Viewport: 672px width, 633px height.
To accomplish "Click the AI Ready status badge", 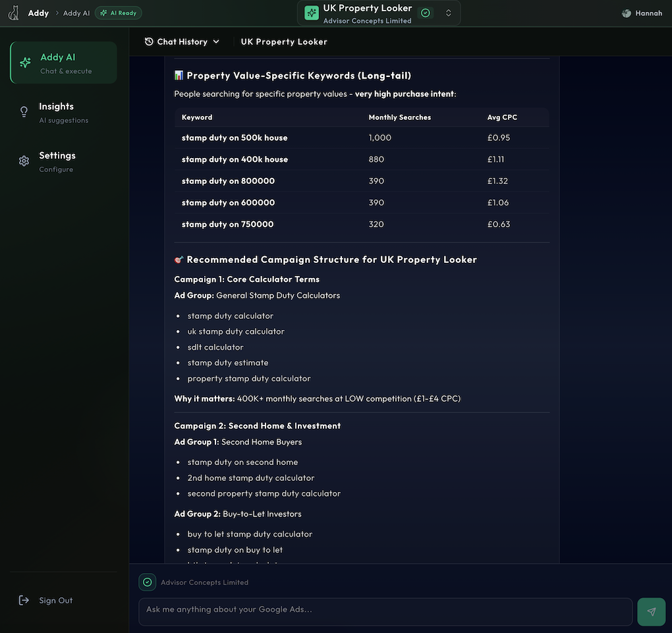I will pos(118,13).
